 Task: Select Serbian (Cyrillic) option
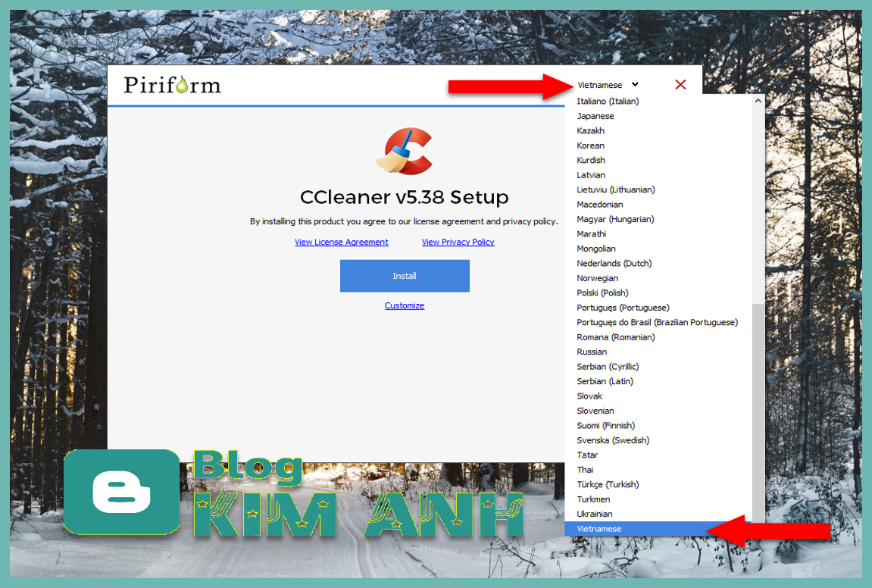coord(658,367)
